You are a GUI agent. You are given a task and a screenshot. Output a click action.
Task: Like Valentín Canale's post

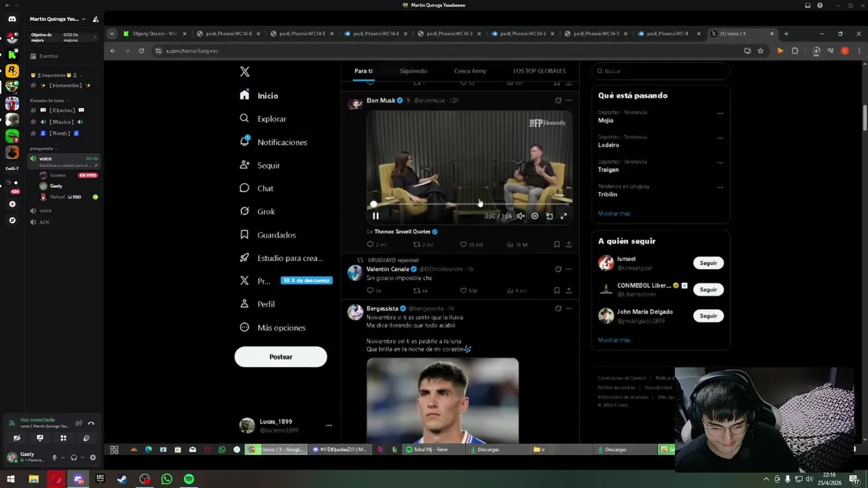click(x=463, y=291)
